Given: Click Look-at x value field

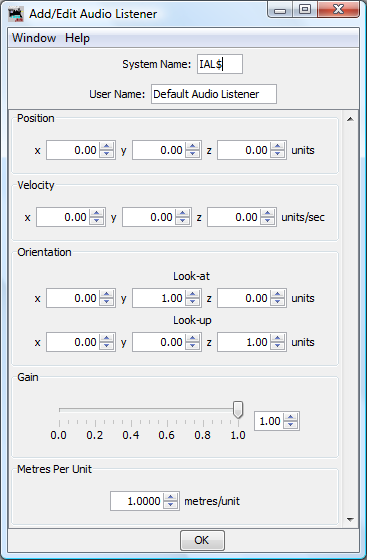Looking at the screenshot, I should (73, 298).
